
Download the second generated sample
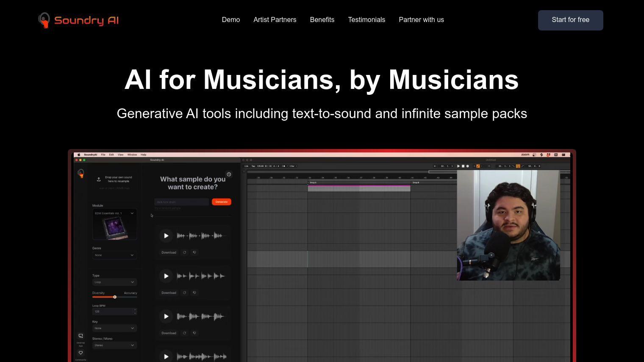pos(169,293)
